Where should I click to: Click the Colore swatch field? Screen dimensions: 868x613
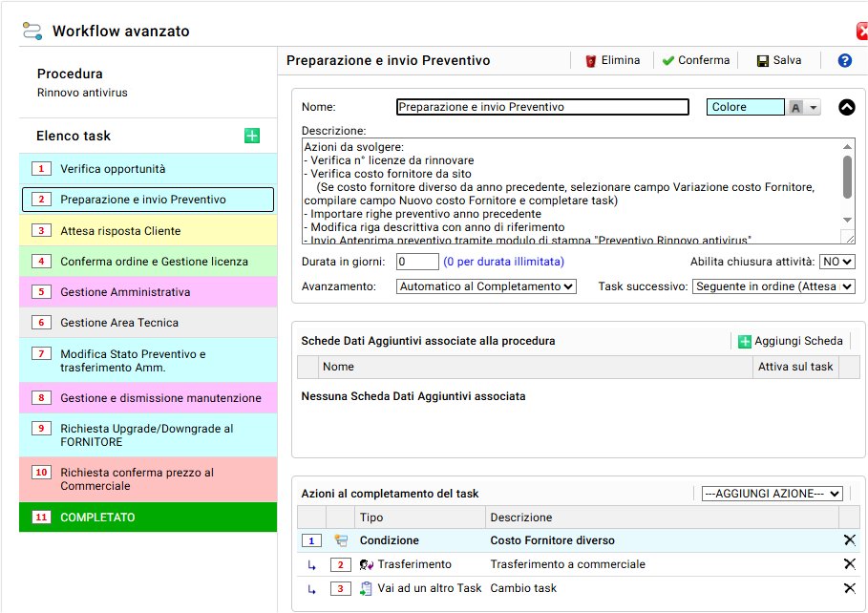745,107
